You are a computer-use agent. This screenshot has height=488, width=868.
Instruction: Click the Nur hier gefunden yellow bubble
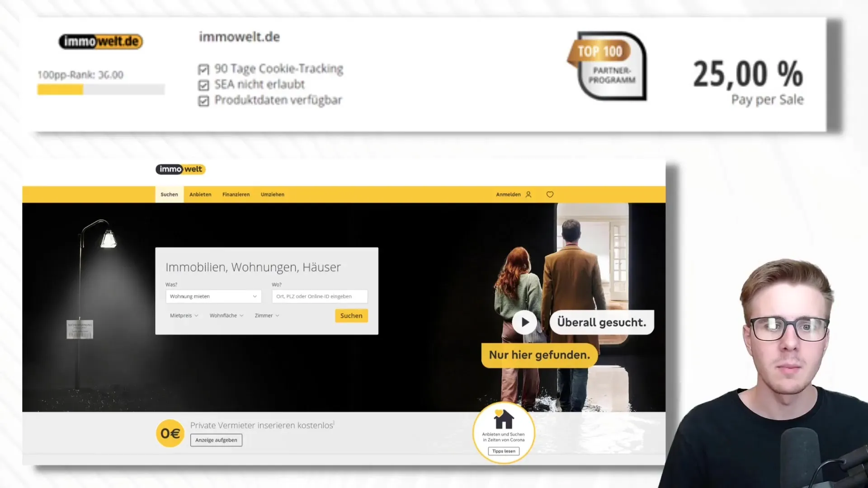[539, 355]
